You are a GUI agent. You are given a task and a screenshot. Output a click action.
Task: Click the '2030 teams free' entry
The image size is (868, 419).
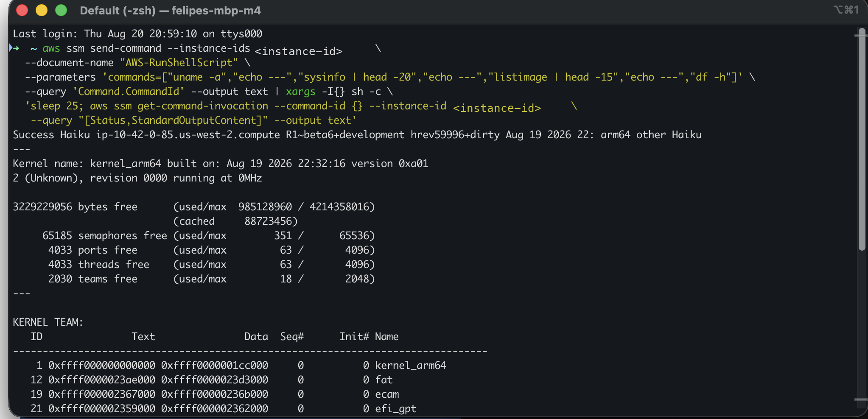pos(93,279)
